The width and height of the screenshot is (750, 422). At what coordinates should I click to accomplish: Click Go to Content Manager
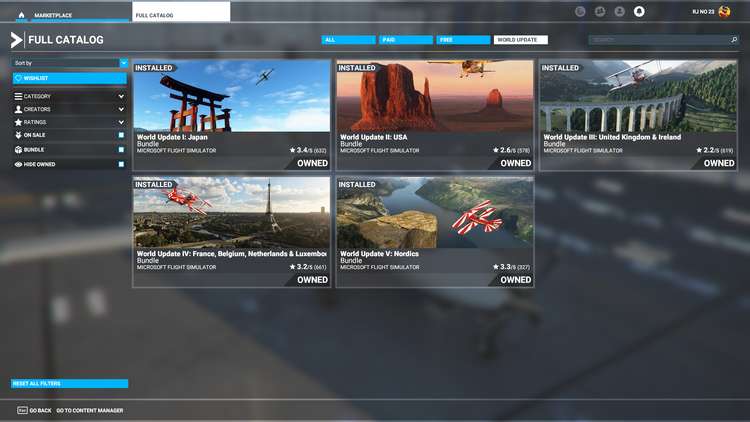pos(90,410)
